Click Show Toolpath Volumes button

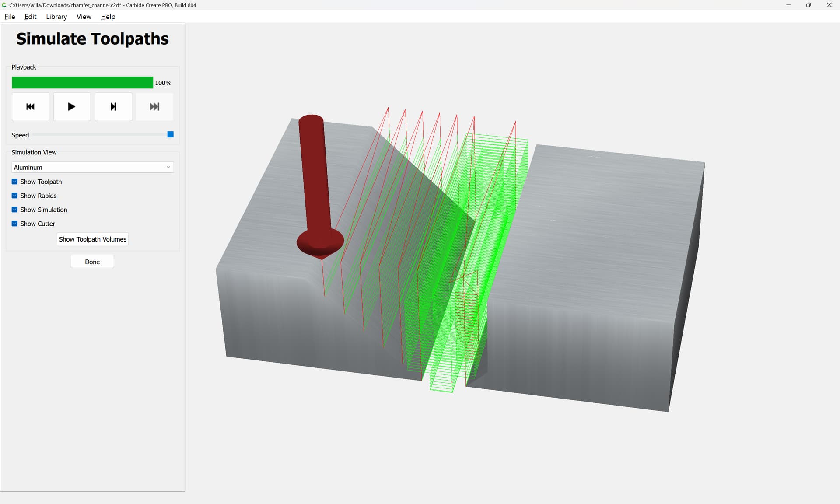tap(92, 239)
